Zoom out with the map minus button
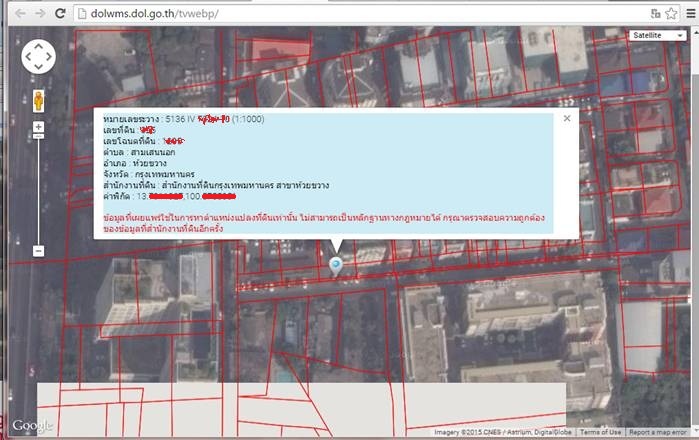 39,251
